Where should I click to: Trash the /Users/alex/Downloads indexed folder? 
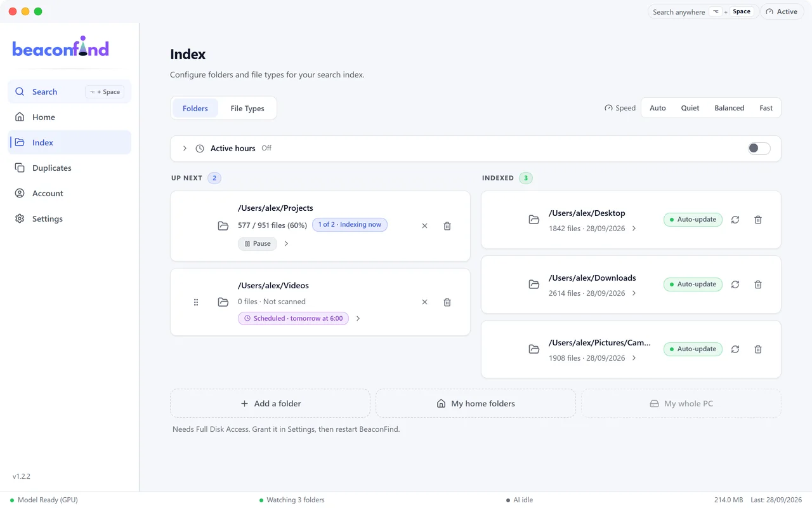coord(758,284)
